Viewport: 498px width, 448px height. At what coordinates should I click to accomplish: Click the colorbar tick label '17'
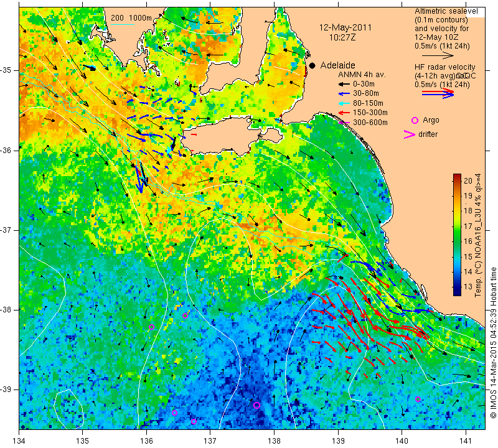point(468,226)
